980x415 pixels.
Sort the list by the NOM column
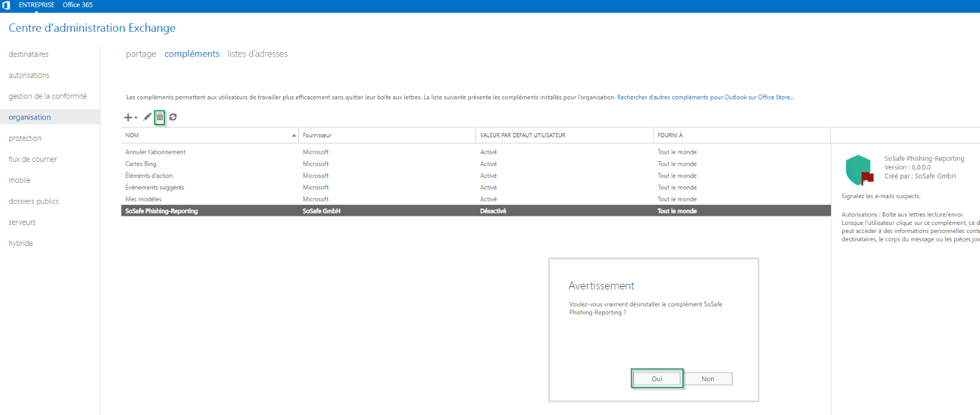(x=208, y=135)
